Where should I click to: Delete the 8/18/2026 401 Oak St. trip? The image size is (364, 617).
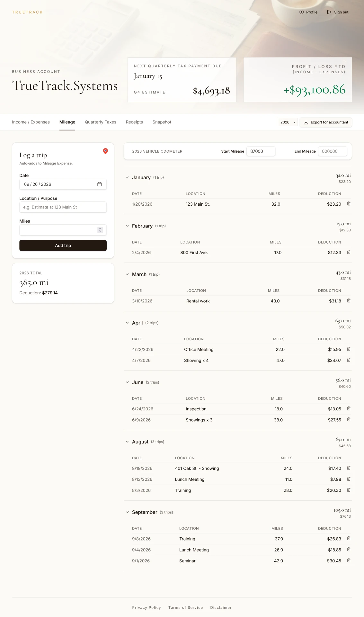[x=349, y=468]
